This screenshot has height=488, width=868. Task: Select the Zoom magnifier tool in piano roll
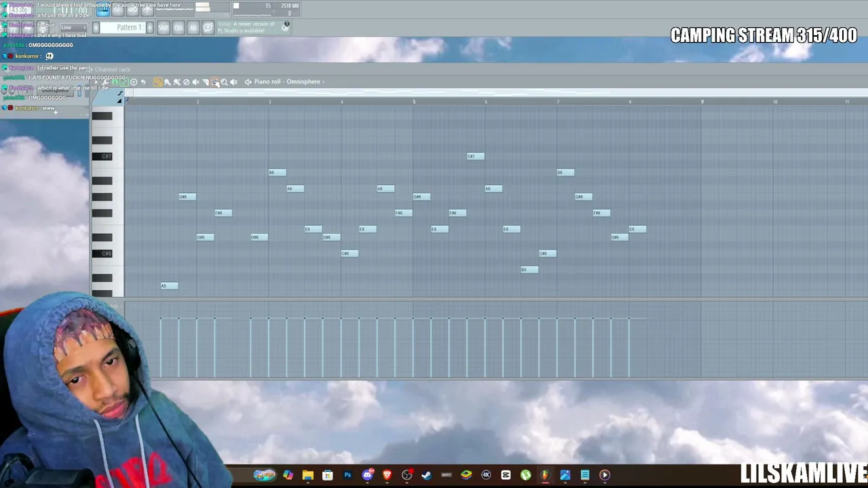click(x=224, y=82)
